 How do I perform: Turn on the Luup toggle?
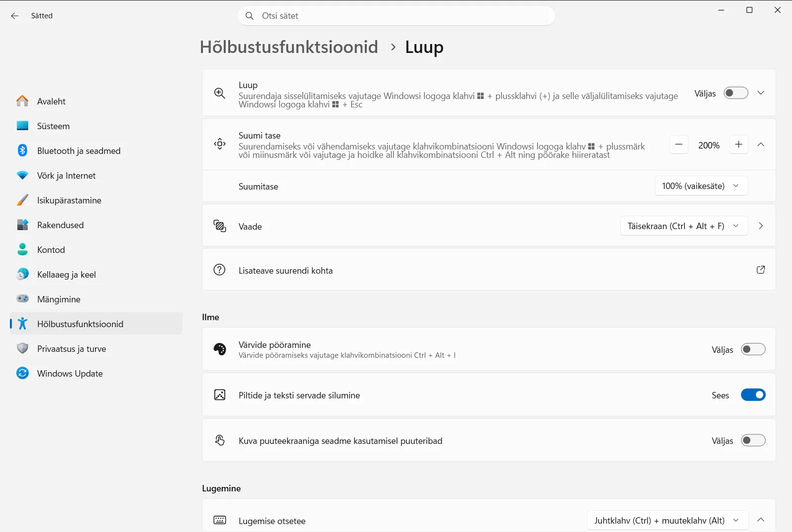(736, 93)
